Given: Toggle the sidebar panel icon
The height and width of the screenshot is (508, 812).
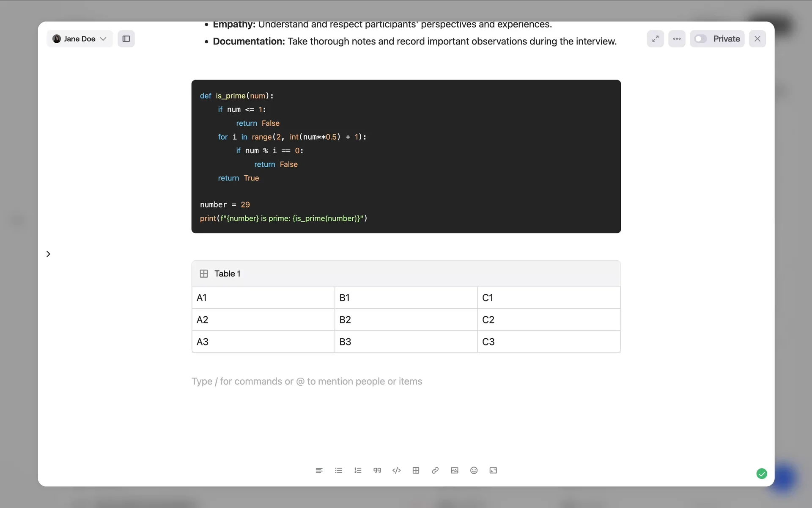Looking at the screenshot, I should pyautogui.click(x=126, y=39).
